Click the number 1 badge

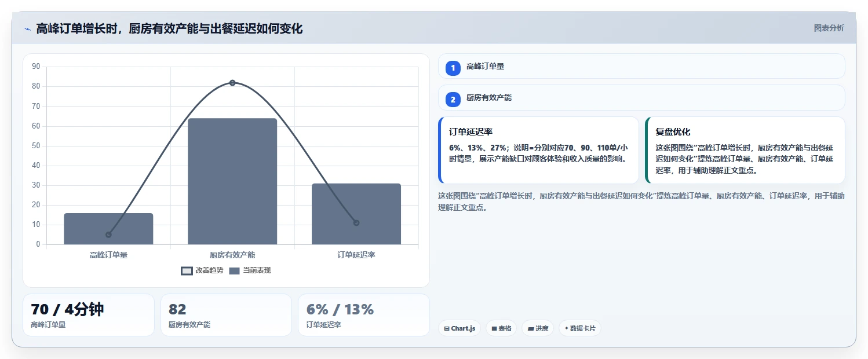tap(453, 68)
